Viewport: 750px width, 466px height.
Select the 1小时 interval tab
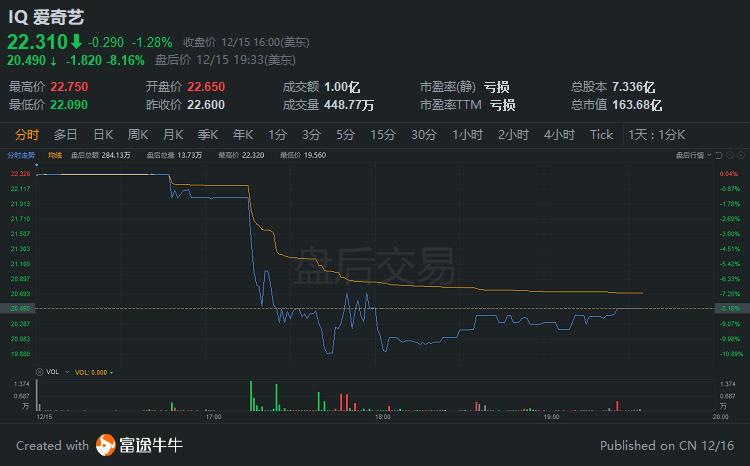coord(467,135)
